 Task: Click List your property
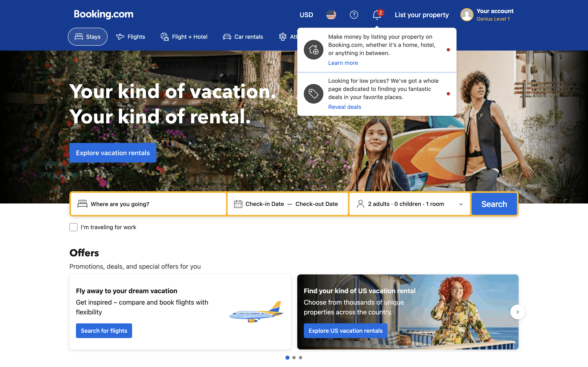coord(422,14)
